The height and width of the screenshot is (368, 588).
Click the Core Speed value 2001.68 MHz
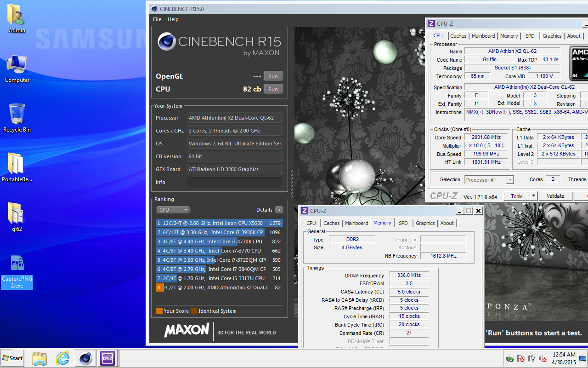(486, 137)
